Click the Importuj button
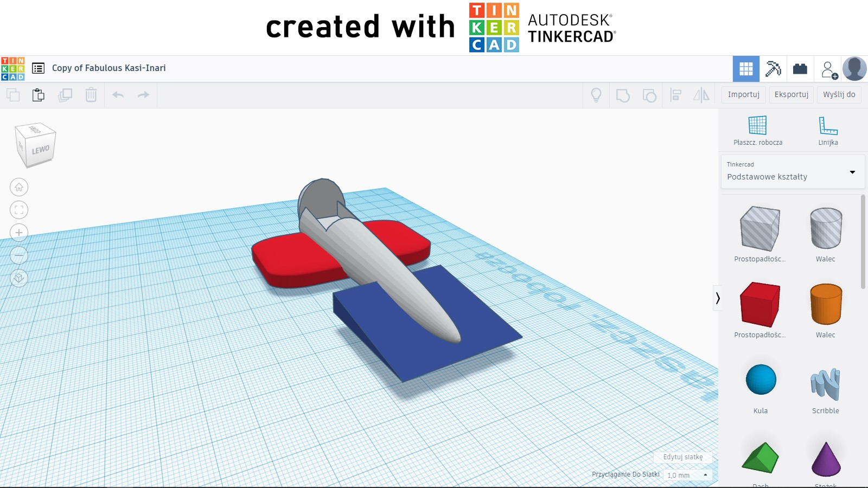This screenshot has width=868, height=488. [744, 94]
